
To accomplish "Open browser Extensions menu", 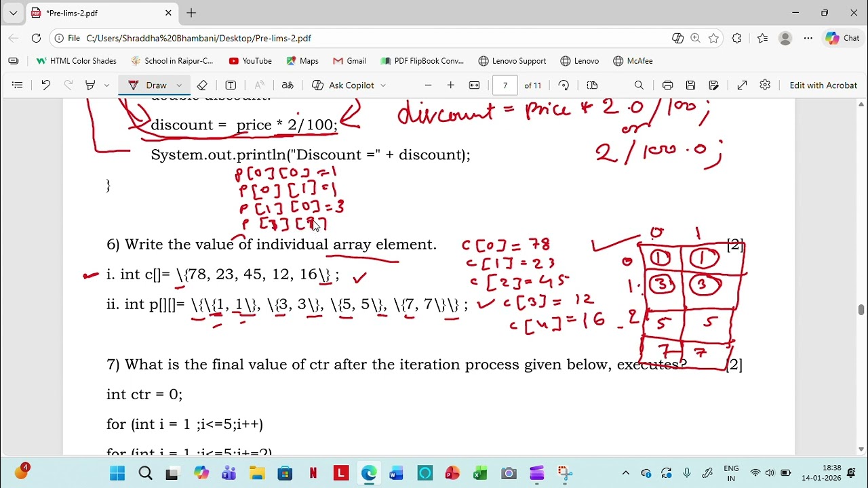I will pos(737,39).
